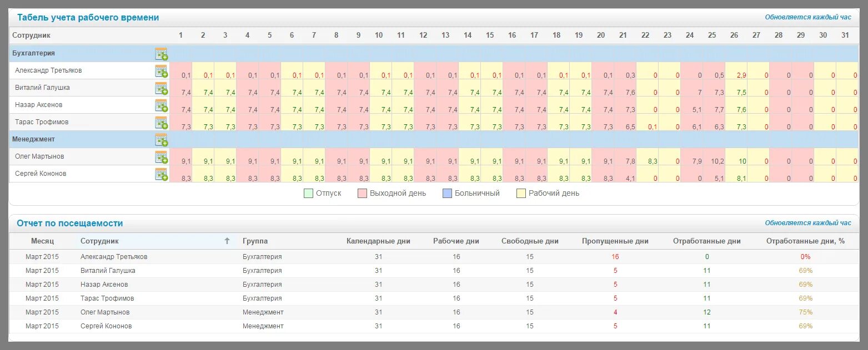Image resolution: width=868 pixels, height=350 pixels.
Task: Click Отчет по посещаемости title
Action: 70,223
